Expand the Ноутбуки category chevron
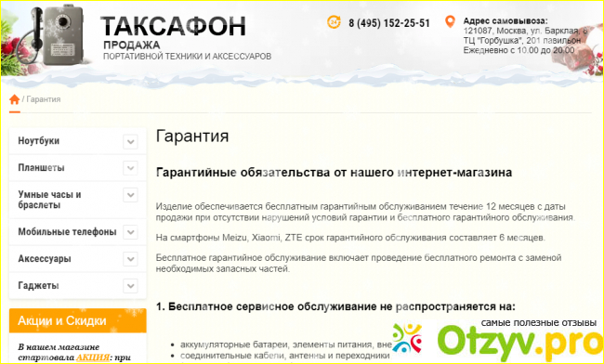 [131, 141]
